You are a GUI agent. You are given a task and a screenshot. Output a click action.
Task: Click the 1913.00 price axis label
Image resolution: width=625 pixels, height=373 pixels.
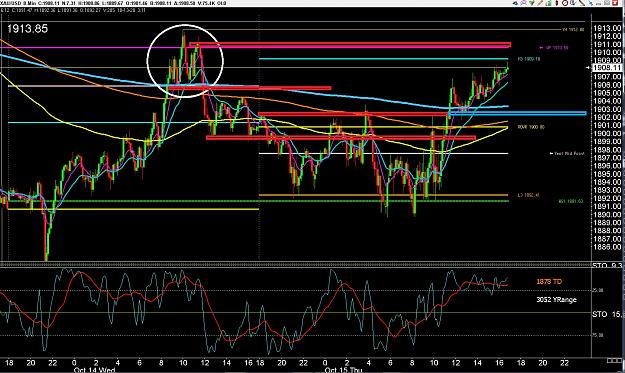point(607,28)
